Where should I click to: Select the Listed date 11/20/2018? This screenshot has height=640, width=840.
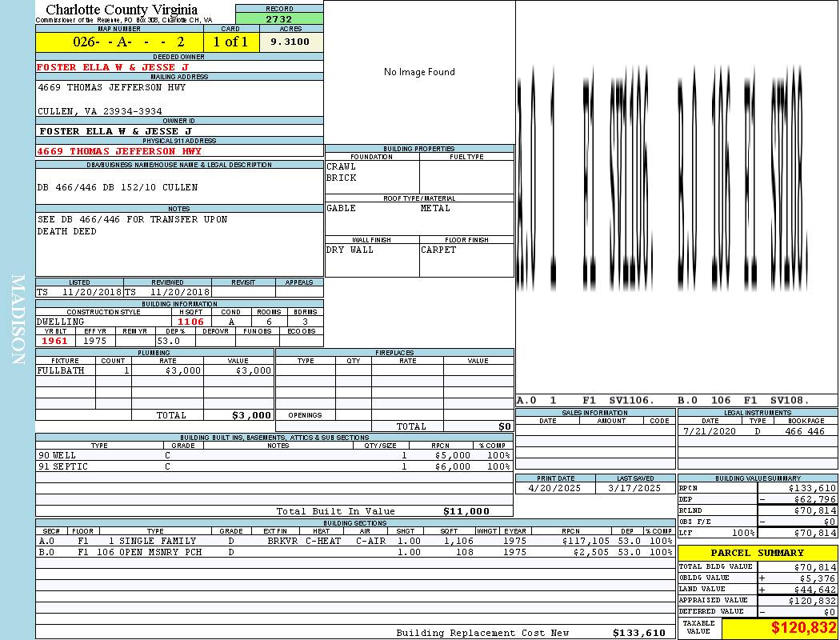(92, 293)
